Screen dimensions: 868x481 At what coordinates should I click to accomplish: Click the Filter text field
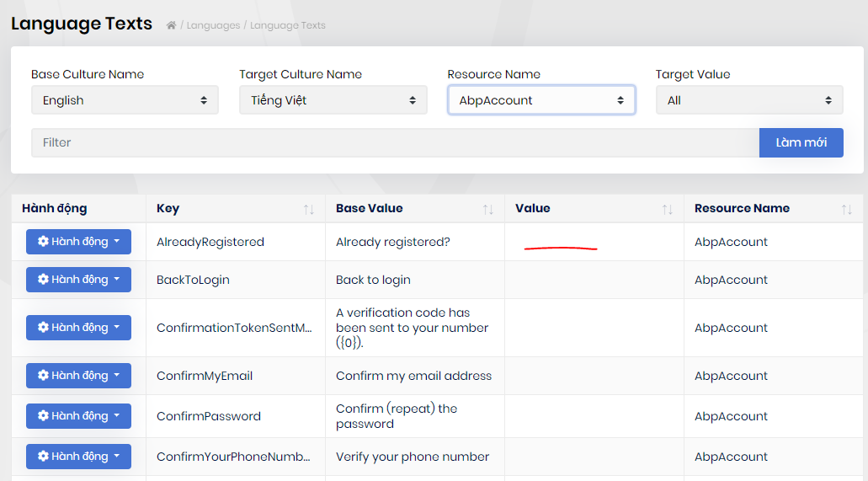coord(395,142)
